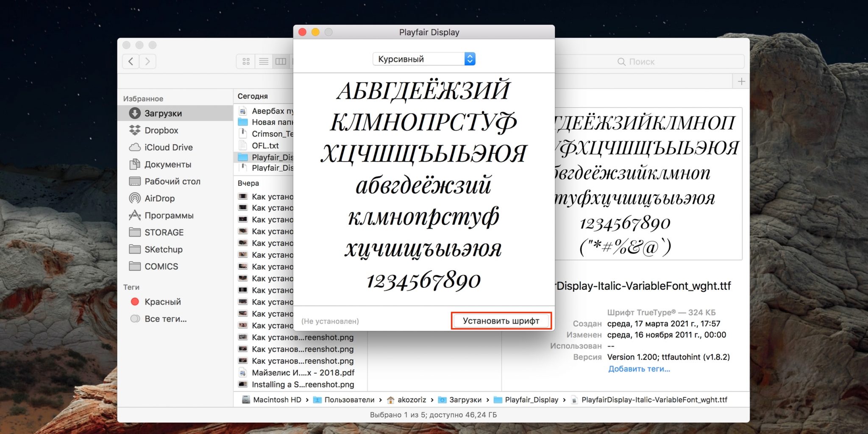Open Dropbox in the Finder sidebar

tap(175, 130)
